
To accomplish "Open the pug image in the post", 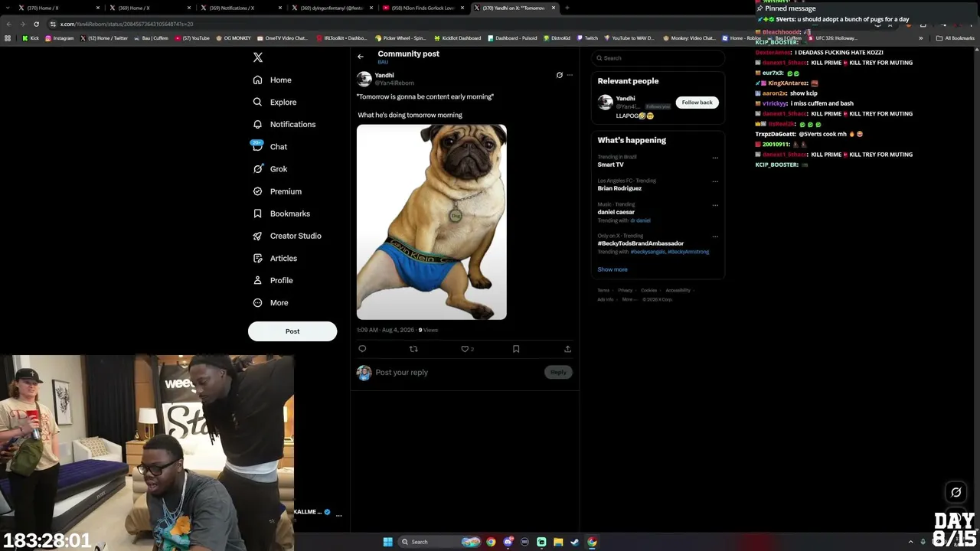I will click(432, 222).
